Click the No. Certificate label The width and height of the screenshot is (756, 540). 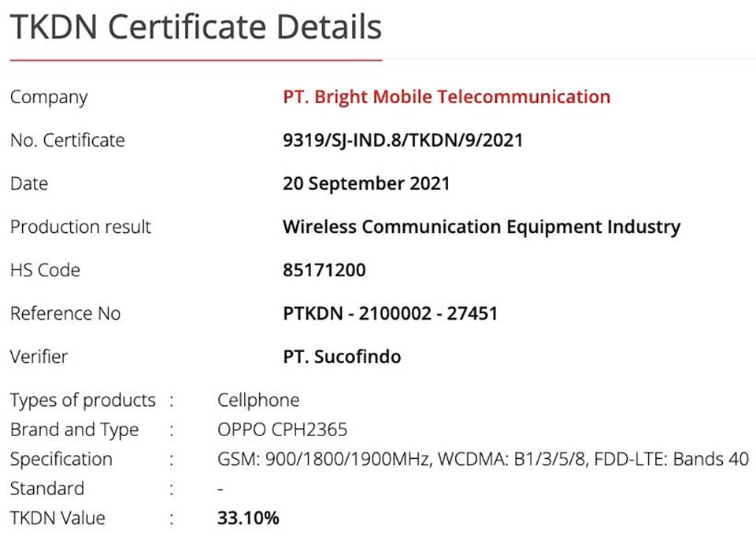(x=68, y=140)
